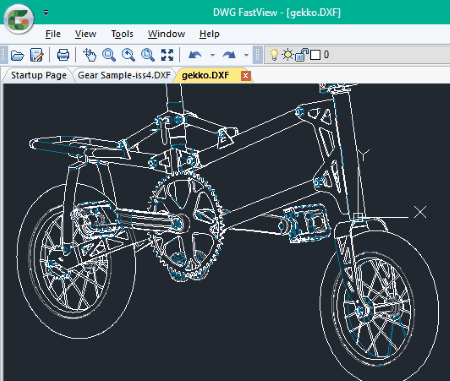Click the white layer color swatch
The height and width of the screenshot is (381, 450).
pyautogui.click(x=315, y=55)
